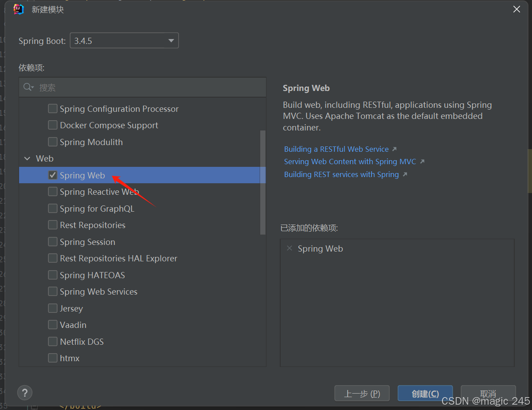Click the search magnifier icon
532x410 pixels.
(x=28, y=87)
